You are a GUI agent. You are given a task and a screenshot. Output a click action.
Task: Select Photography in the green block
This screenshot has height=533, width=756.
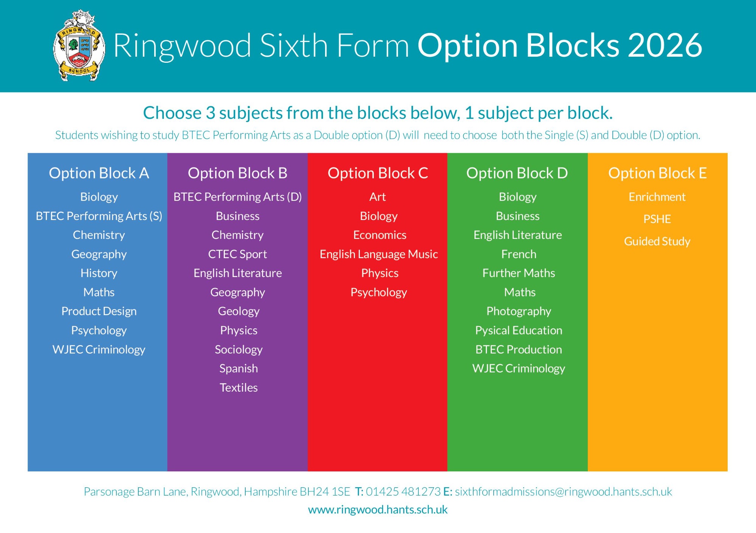point(519,311)
